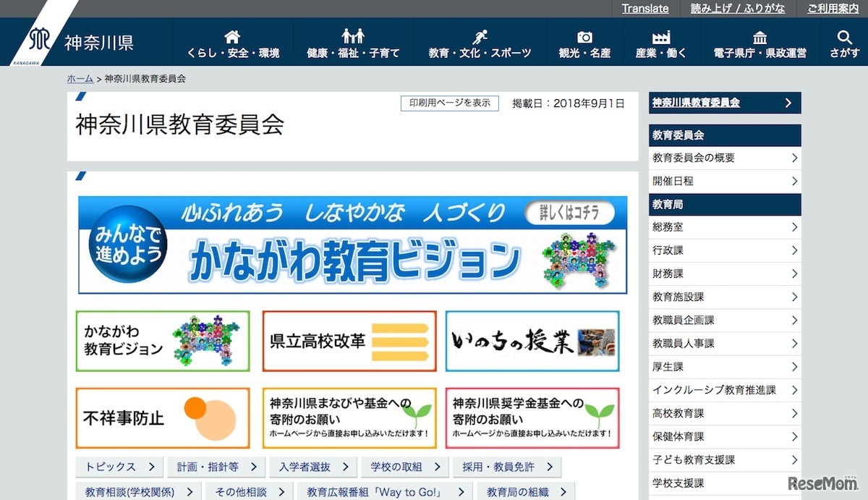Expand the 高校教育課 sidebar chevron
Screen dimensions: 868x500
coord(793,413)
